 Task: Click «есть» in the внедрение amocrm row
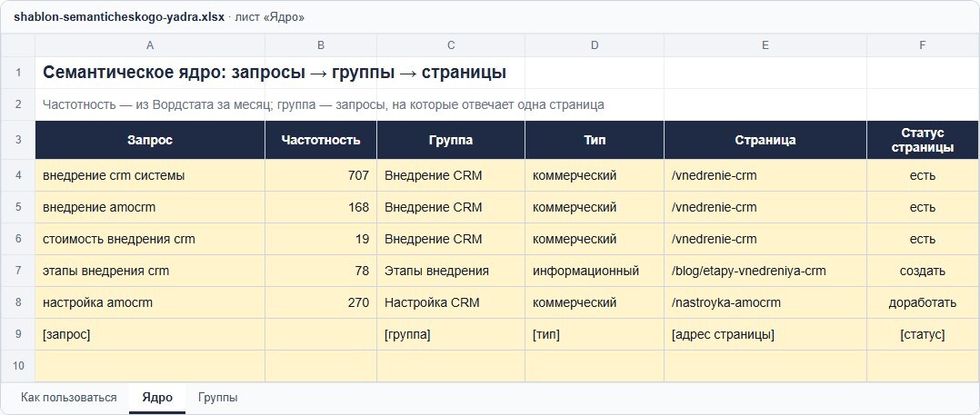pos(923,207)
